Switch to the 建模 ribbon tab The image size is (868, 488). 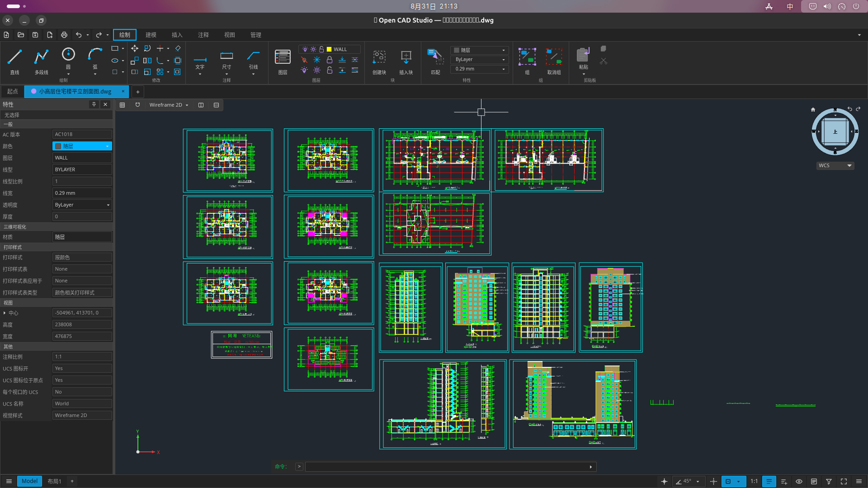coord(151,35)
